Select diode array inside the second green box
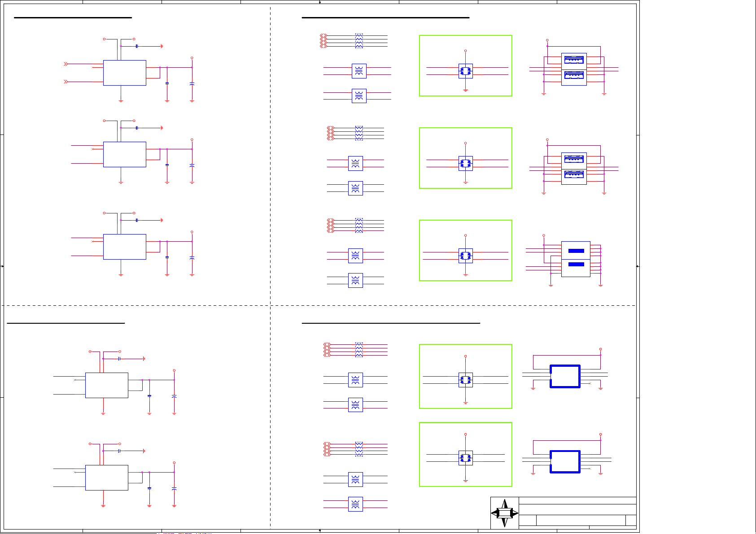This screenshot has width=756, height=534. click(x=466, y=163)
